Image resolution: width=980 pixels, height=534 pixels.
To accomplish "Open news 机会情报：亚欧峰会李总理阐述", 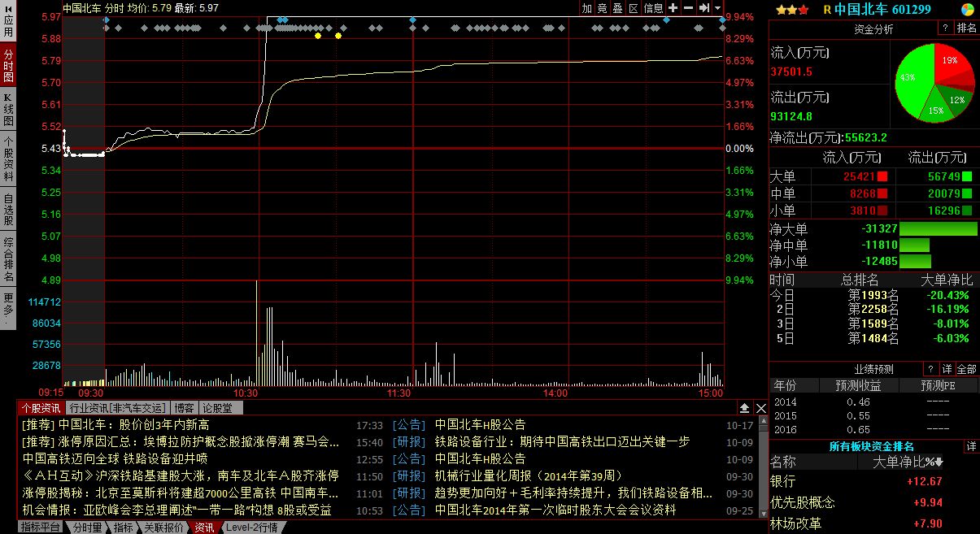I will pyautogui.click(x=177, y=510).
